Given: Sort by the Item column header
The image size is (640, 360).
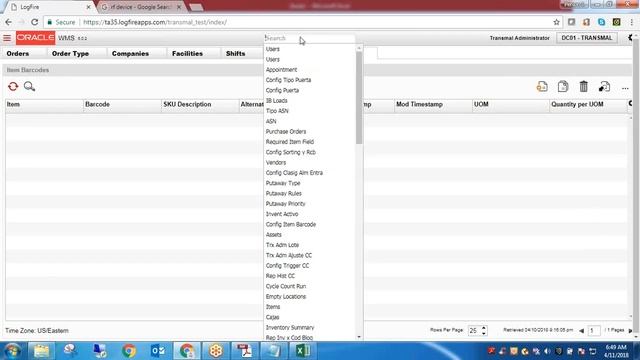Looking at the screenshot, I should point(44,104).
